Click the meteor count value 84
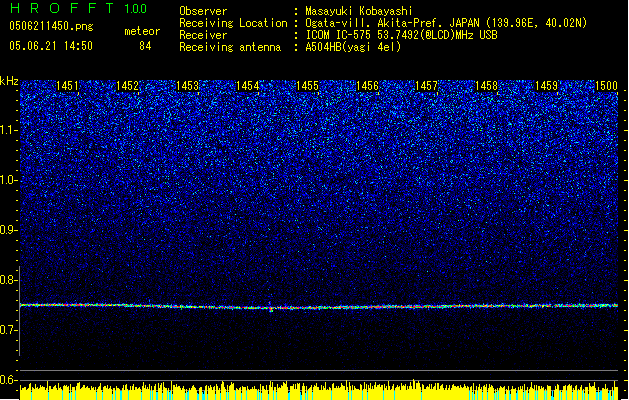Viewport: 629px width, 400px height. (x=146, y=46)
